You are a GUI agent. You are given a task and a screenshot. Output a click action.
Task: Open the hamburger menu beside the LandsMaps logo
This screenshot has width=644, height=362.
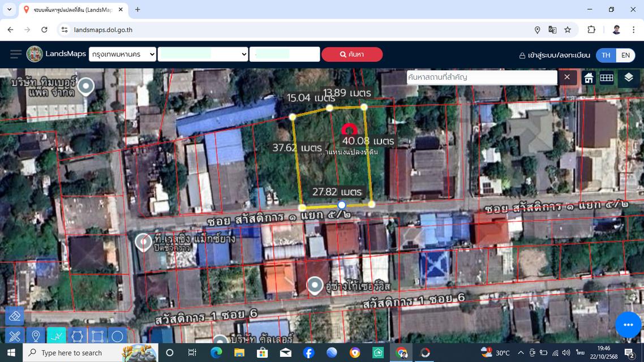tap(16, 54)
